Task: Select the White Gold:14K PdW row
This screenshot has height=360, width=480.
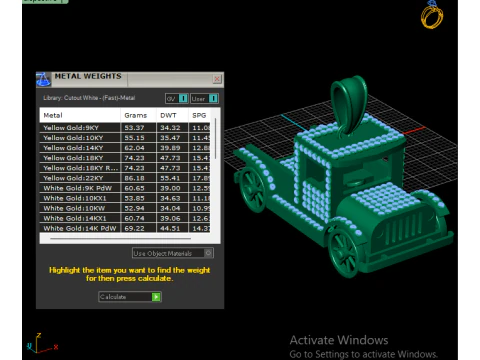Action: pyautogui.click(x=125, y=228)
